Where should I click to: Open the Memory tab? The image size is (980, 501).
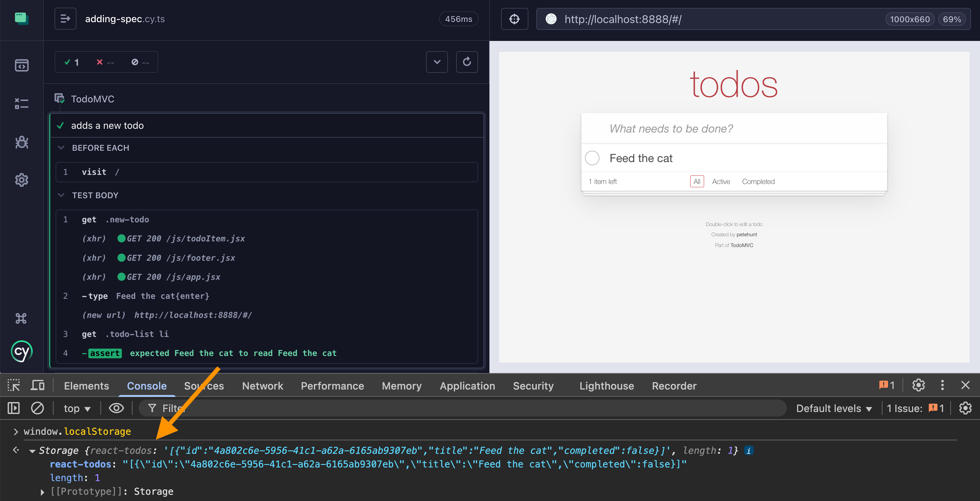pos(401,386)
